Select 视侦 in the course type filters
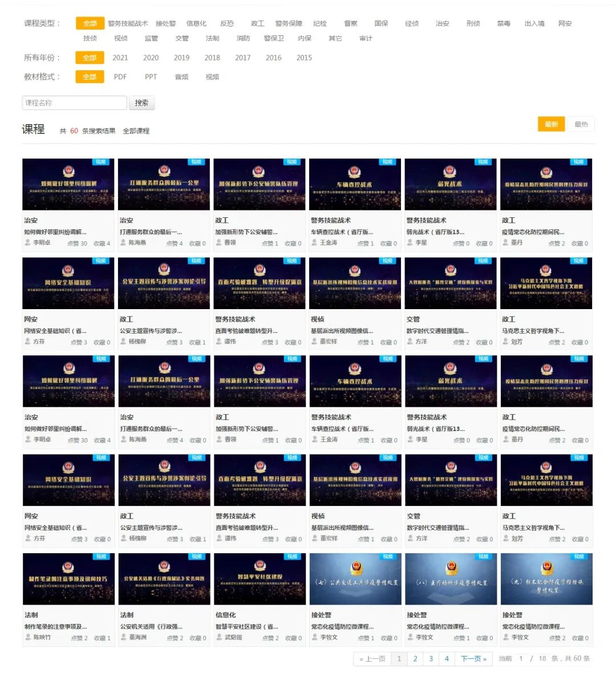 point(120,38)
